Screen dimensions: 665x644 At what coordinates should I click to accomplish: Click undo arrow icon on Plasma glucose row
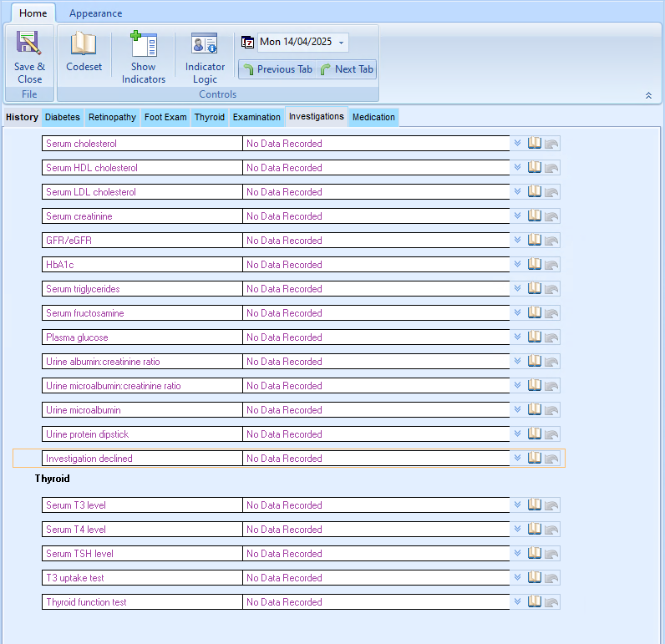click(551, 337)
